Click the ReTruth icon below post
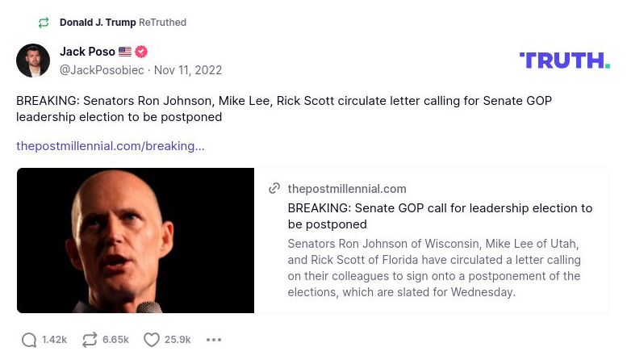 pyautogui.click(x=90, y=340)
